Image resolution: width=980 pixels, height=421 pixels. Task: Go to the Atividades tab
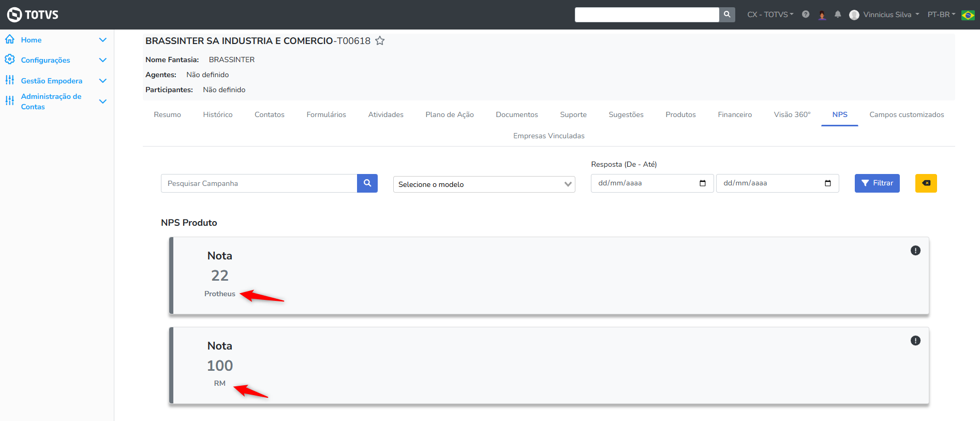386,114
